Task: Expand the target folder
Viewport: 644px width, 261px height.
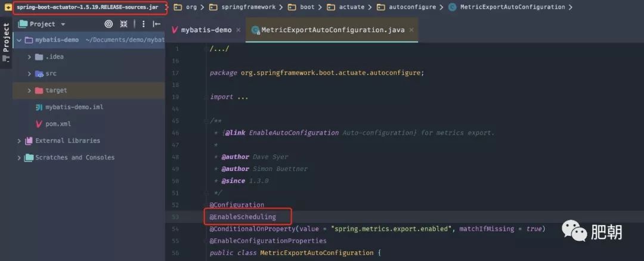Action: click(x=29, y=91)
